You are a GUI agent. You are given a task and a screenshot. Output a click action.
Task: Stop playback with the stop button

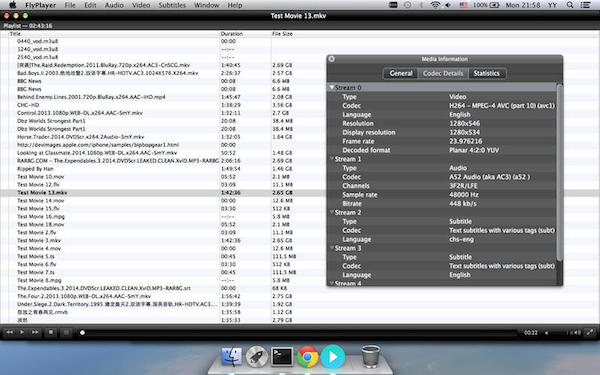click(51, 333)
